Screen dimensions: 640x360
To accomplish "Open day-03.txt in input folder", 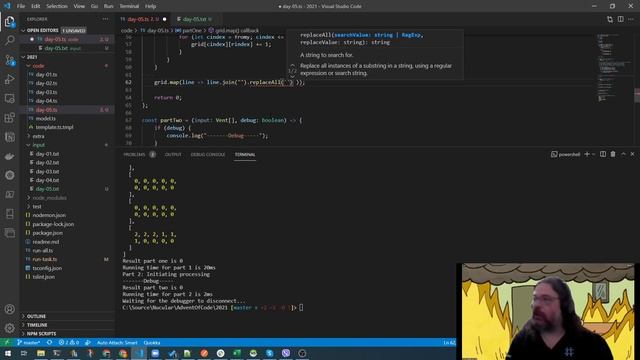I will tap(47, 171).
